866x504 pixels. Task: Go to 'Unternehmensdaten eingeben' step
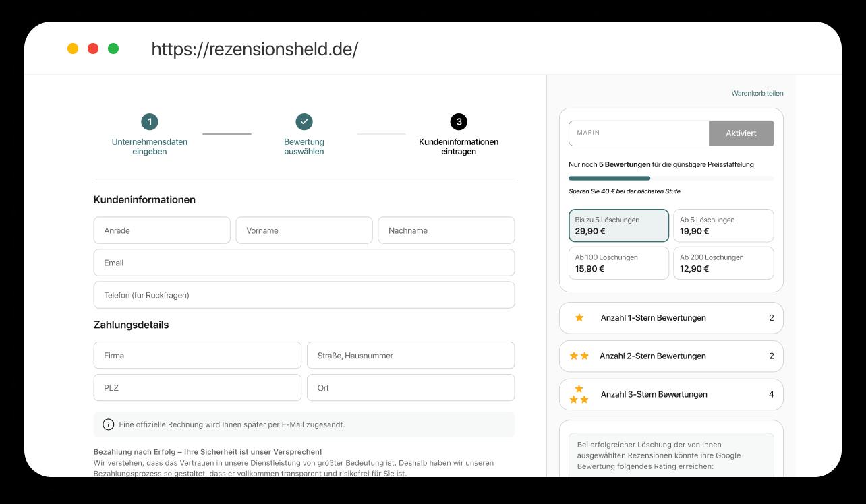pyautogui.click(x=150, y=146)
